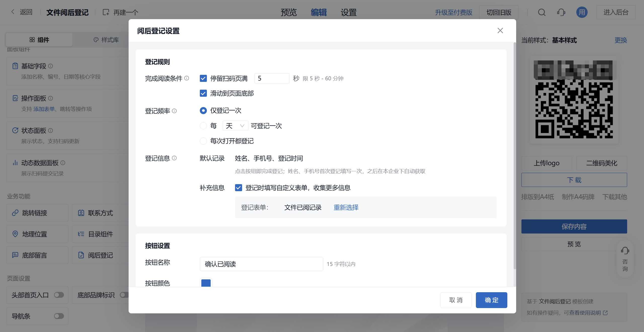This screenshot has width=644, height=332.
Task: Click the 切回旧版 button
Action: pos(499,12)
